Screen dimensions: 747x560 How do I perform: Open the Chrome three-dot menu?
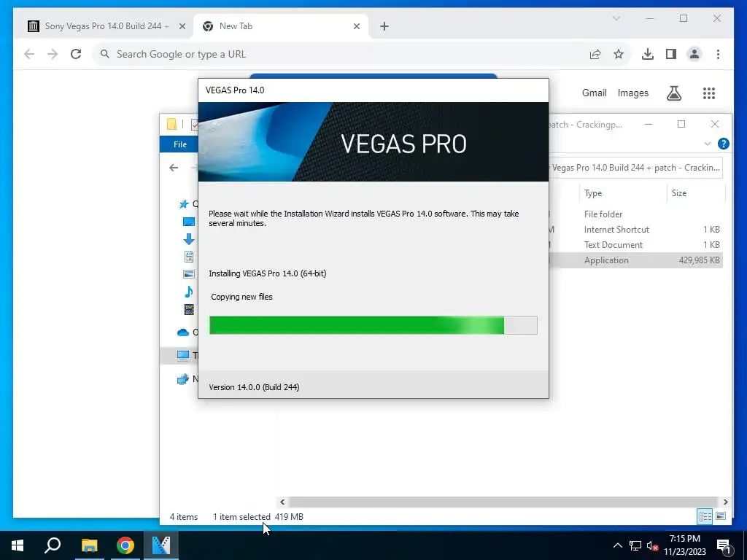(718, 54)
